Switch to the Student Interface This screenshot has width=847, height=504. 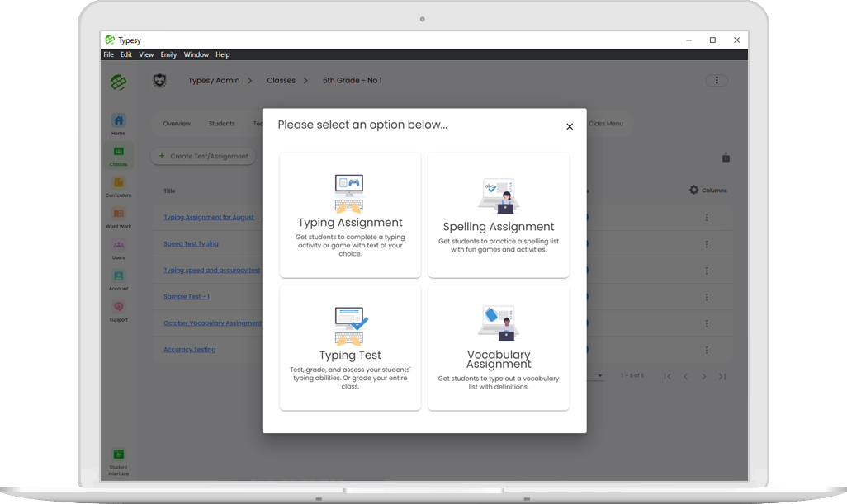(x=118, y=463)
